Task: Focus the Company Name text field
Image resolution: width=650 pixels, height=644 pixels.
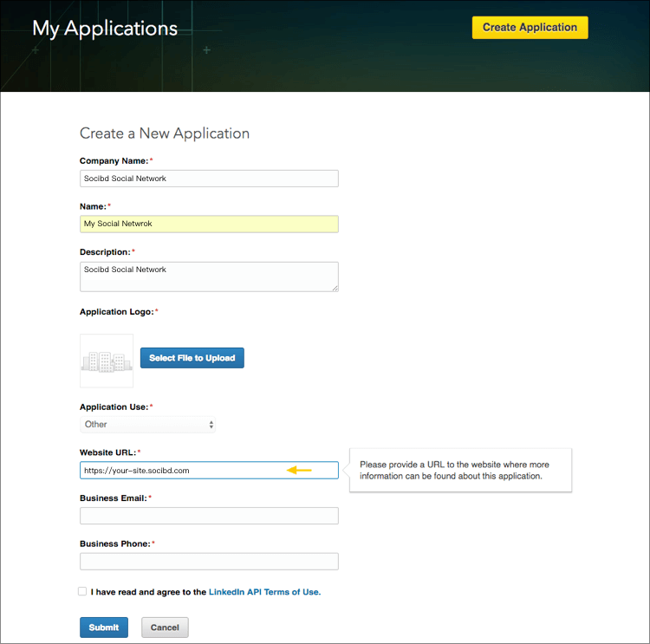Action: click(x=208, y=179)
